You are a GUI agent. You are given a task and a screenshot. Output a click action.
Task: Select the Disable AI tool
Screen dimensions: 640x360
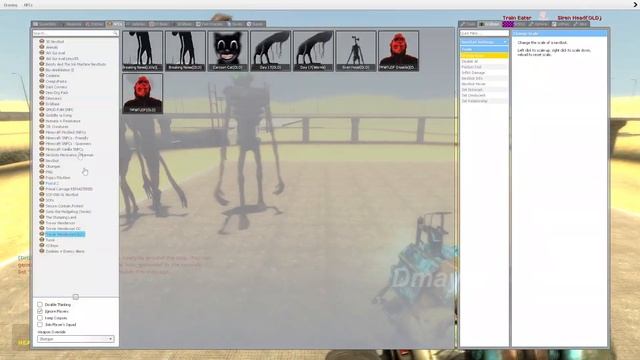pos(484,61)
